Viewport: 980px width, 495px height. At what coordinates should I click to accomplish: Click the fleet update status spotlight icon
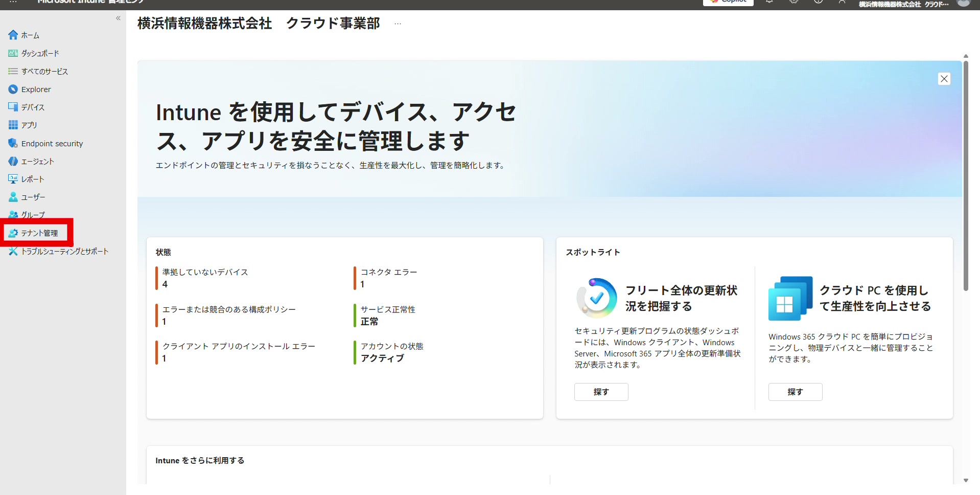(x=596, y=298)
